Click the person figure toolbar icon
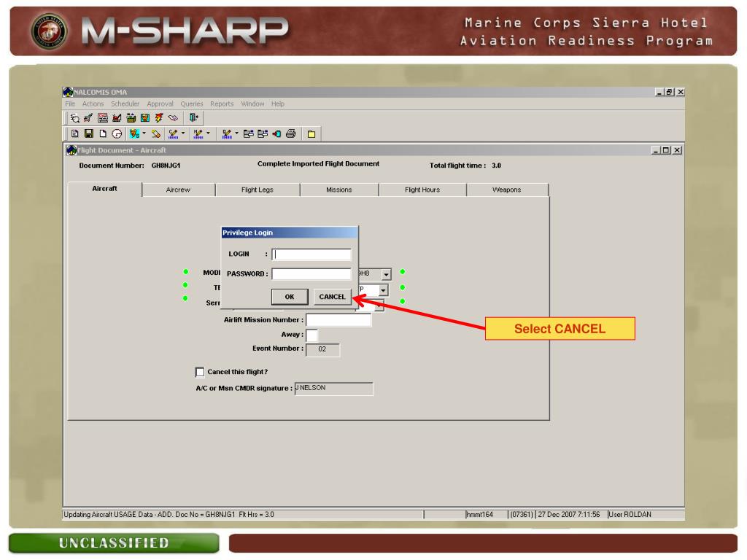The height and width of the screenshot is (560, 747). click(134, 134)
